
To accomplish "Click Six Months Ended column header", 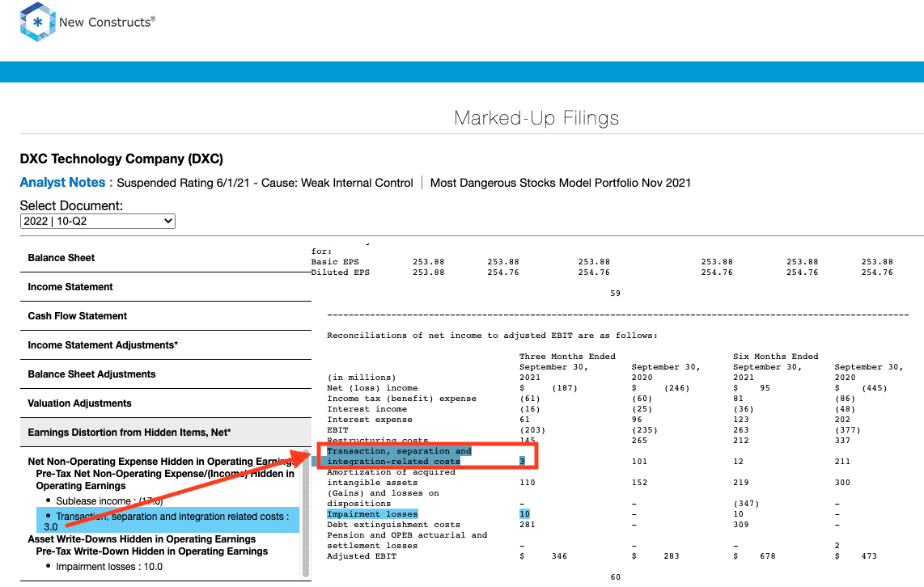I will pos(775,357).
